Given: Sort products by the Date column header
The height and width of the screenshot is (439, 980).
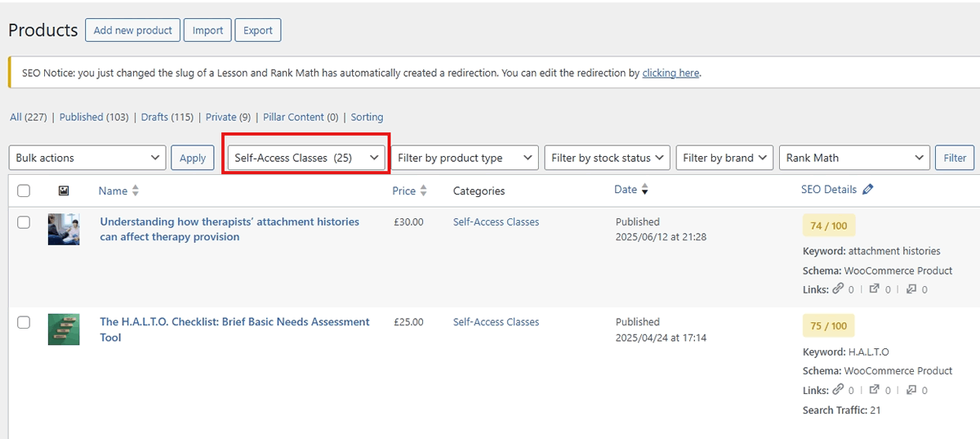Looking at the screenshot, I should [626, 190].
